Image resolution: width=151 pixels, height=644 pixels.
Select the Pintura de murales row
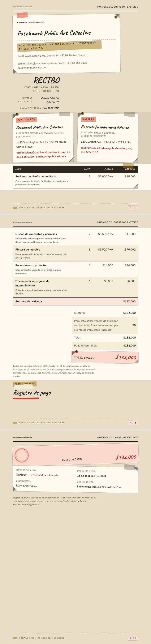click(x=75, y=254)
